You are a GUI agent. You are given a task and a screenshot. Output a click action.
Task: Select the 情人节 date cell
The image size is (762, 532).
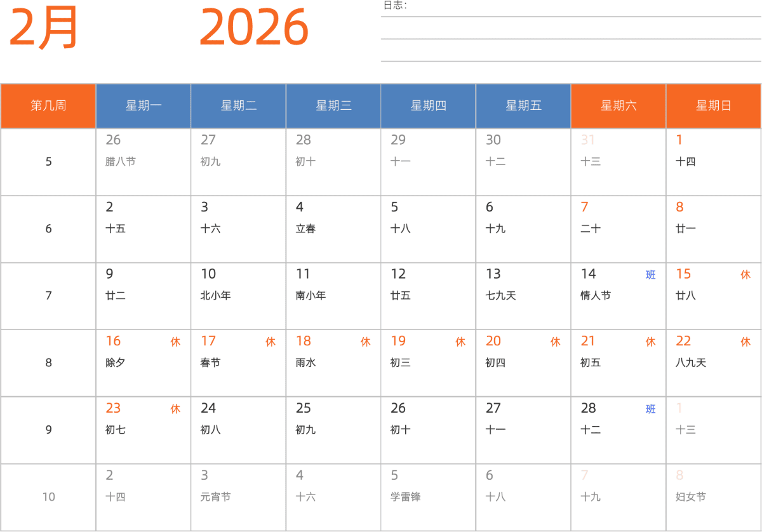click(x=618, y=296)
